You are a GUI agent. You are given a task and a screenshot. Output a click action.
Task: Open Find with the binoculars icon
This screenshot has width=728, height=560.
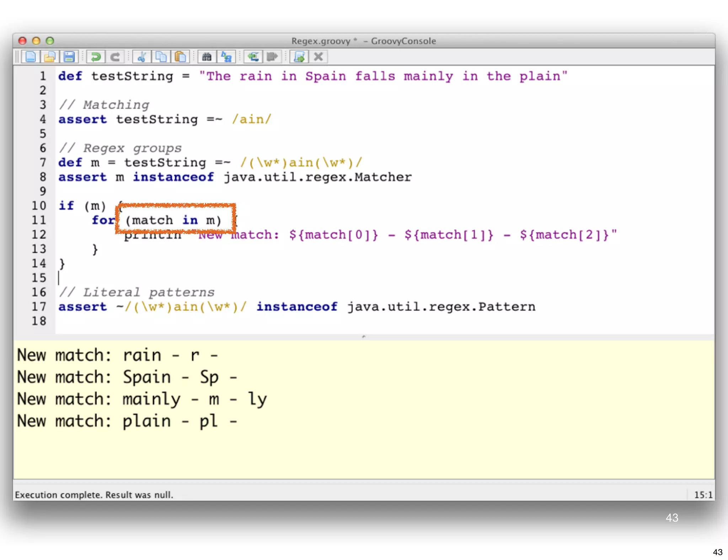pos(207,57)
